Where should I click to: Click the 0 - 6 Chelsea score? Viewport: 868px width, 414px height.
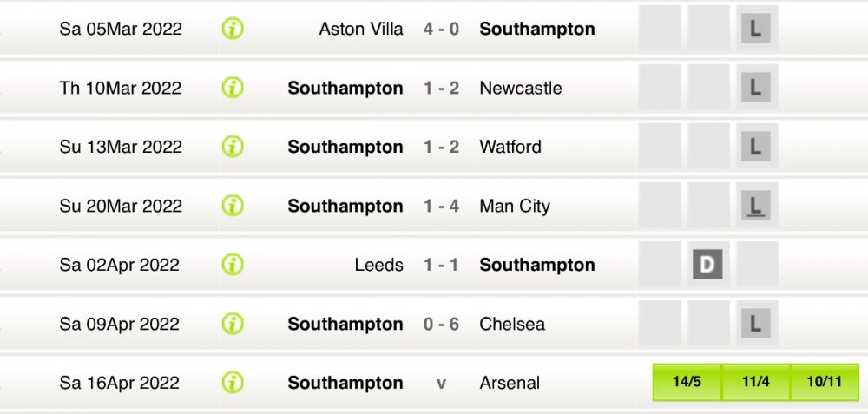tap(441, 324)
